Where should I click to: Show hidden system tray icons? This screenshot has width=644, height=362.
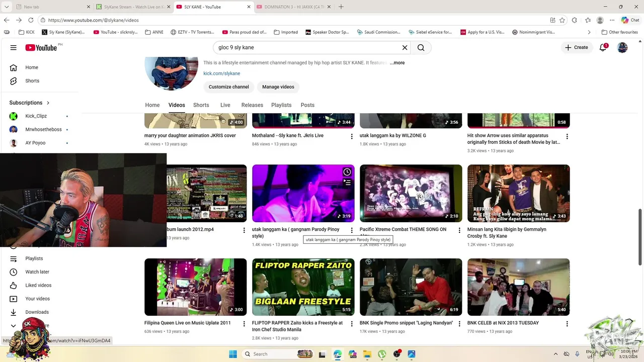coord(555,354)
